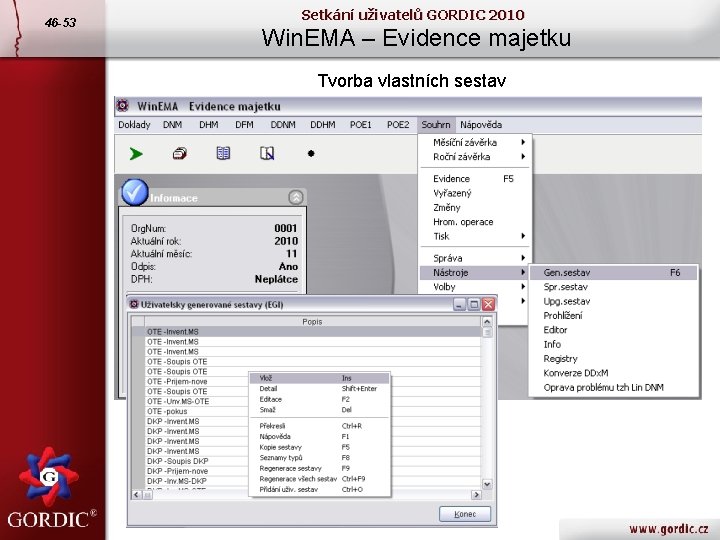
Task: Open the POE1 menu
Action: click(360, 125)
